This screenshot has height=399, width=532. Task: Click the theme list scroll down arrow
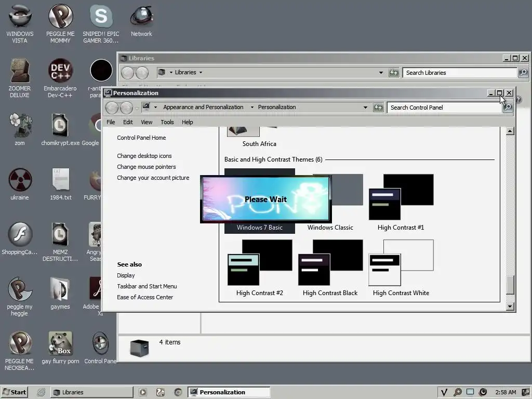click(x=510, y=307)
